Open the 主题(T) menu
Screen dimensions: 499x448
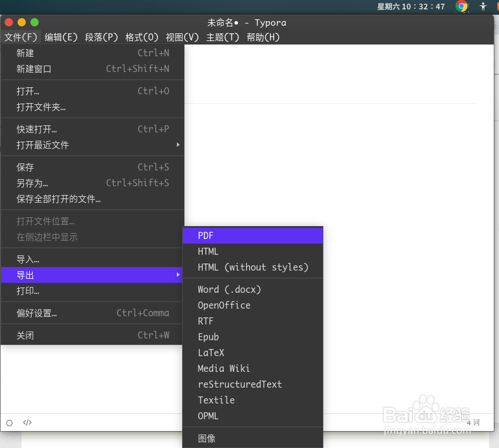[223, 37]
